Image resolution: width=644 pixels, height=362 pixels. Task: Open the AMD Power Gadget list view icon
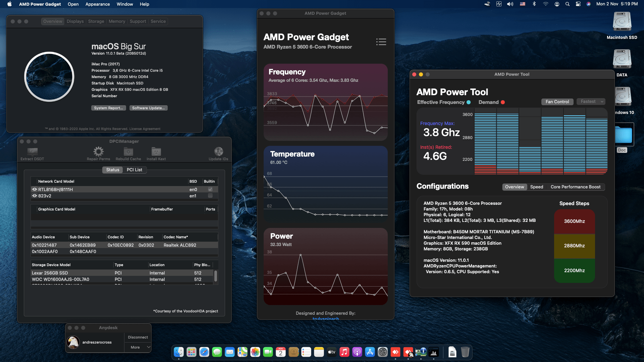click(x=381, y=42)
